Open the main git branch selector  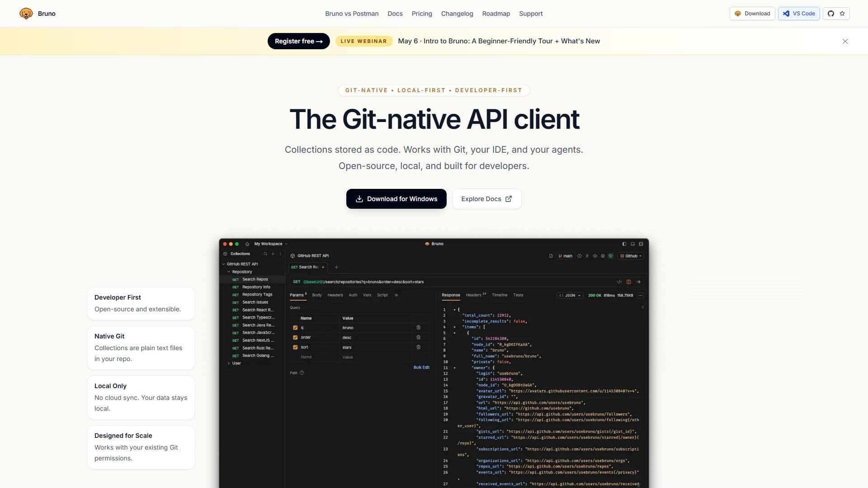pyautogui.click(x=565, y=256)
